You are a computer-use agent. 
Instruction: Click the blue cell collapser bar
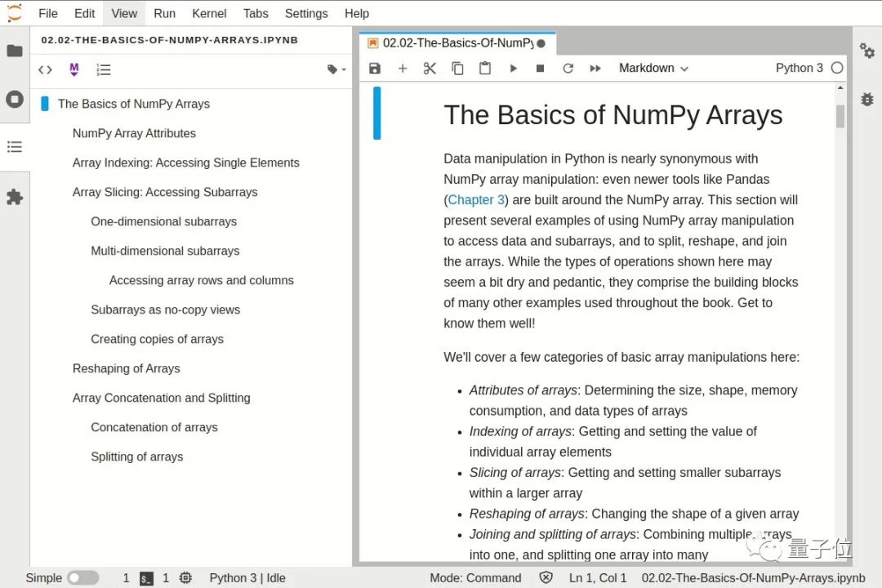click(x=376, y=113)
